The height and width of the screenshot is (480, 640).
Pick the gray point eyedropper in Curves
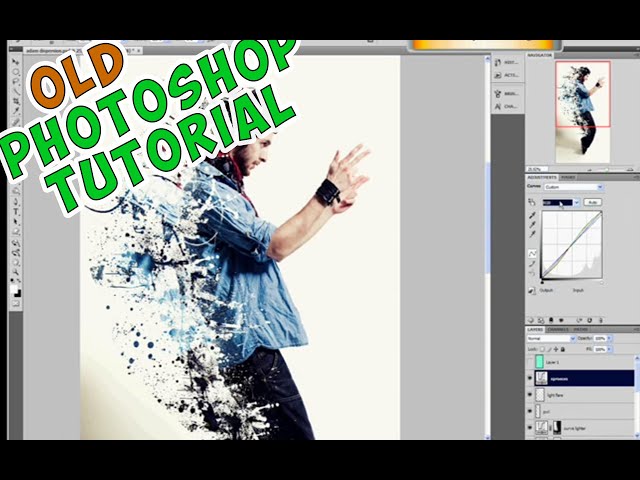click(x=532, y=224)
